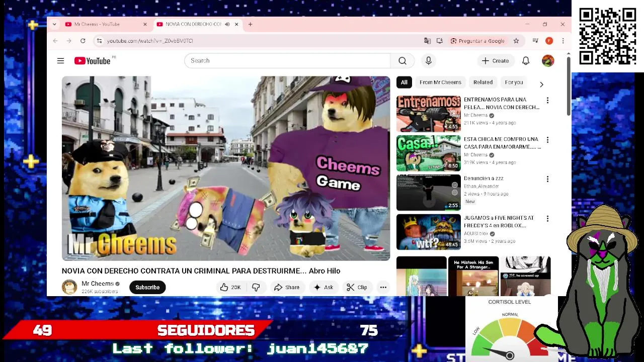This screenshot has width=644, height=362.
Task: Click in the YouTube Search field
Action: pos(287,61)
